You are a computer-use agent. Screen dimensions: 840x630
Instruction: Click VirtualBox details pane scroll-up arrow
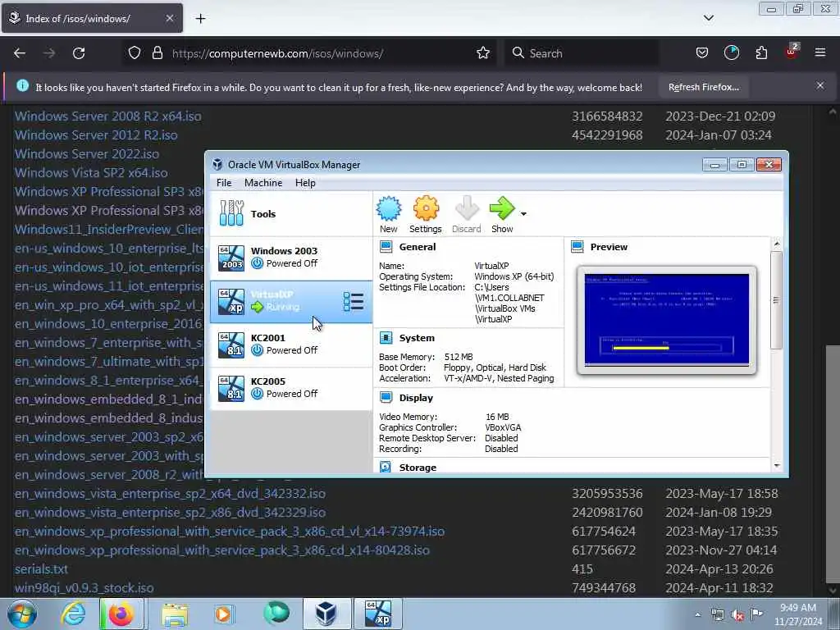(x=777, y=244)
